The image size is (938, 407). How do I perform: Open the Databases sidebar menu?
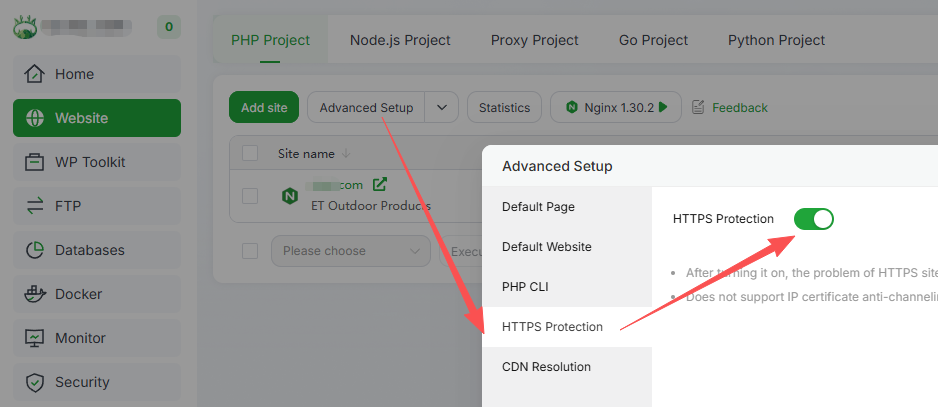coord(97,250)
